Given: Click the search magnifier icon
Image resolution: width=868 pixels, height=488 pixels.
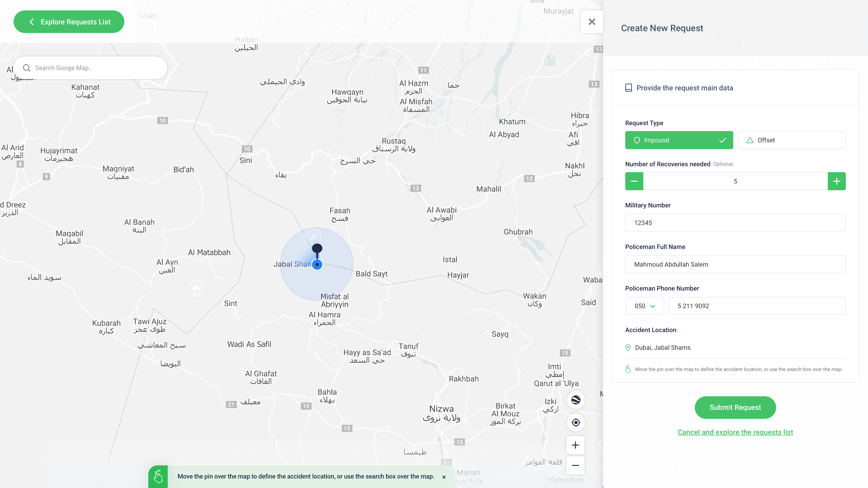Looking at the screenshot, I should 27,68.
